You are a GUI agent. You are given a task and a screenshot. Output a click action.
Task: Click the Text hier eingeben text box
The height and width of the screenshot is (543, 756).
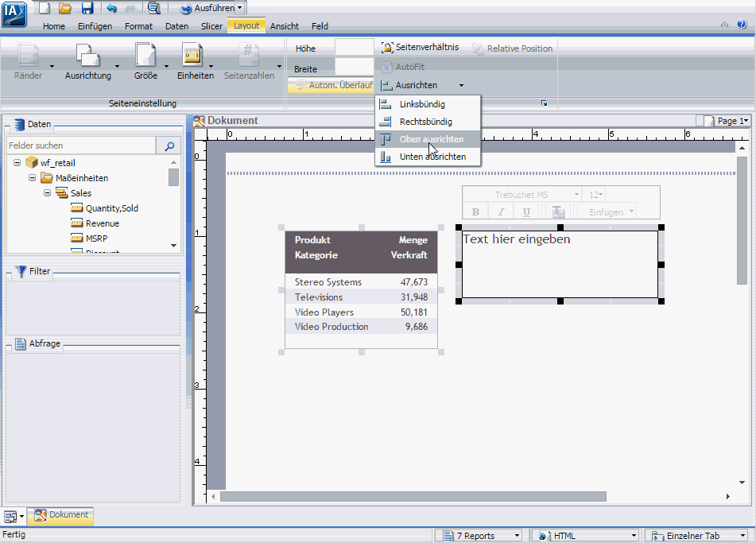pyautogui.click(x=560, y=264)
